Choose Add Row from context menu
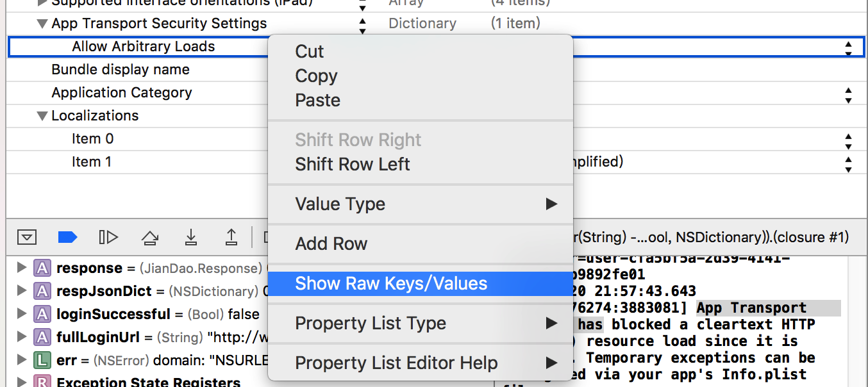This screenshot has width=868, height=387. (x=331, y=244)
